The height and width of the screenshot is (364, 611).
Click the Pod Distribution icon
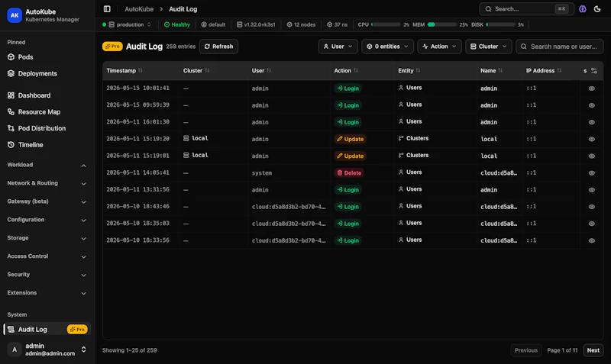(11, 128)
